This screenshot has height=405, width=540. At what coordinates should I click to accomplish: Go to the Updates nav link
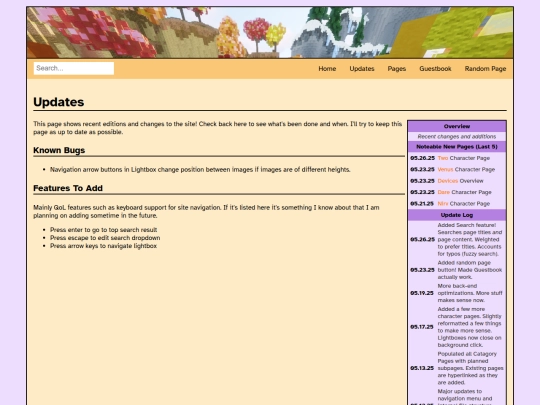coord(362,69)
